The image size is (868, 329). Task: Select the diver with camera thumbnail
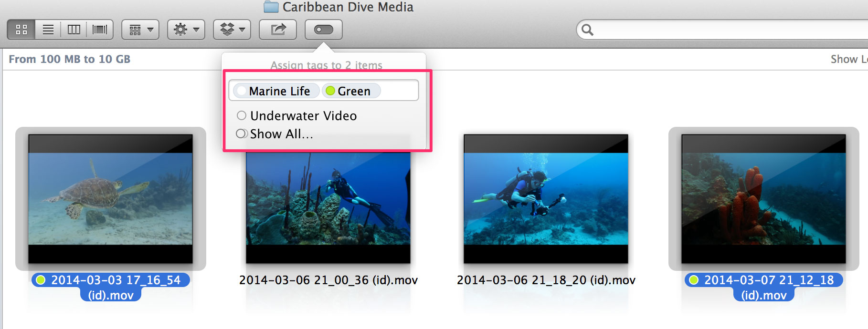(546, 199)
